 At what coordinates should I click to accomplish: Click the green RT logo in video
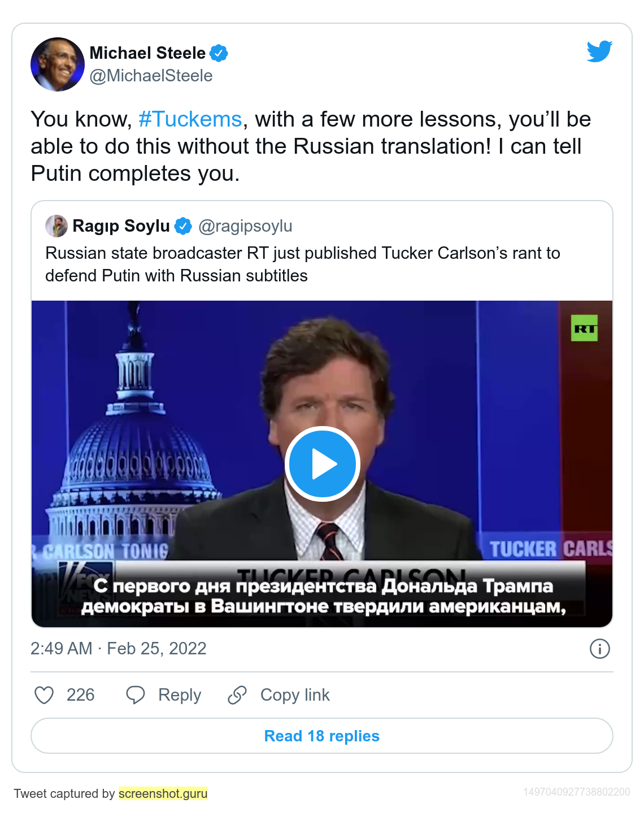(x=584, y=328)
